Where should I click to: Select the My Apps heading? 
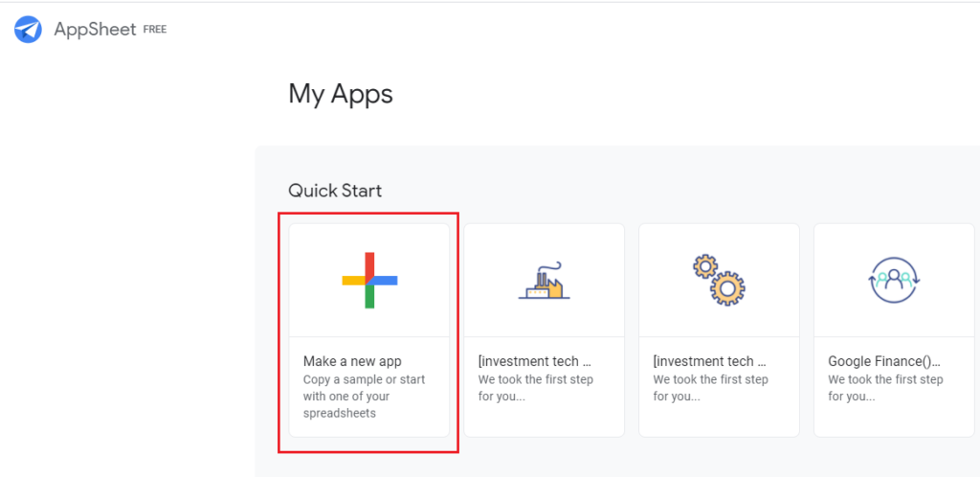tap(341, 94)
